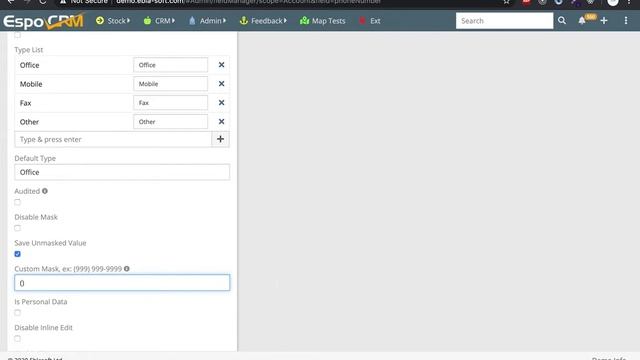Edit the Other label field
Image resolution: width=640 pixels, height=360 pixels.
170,122
